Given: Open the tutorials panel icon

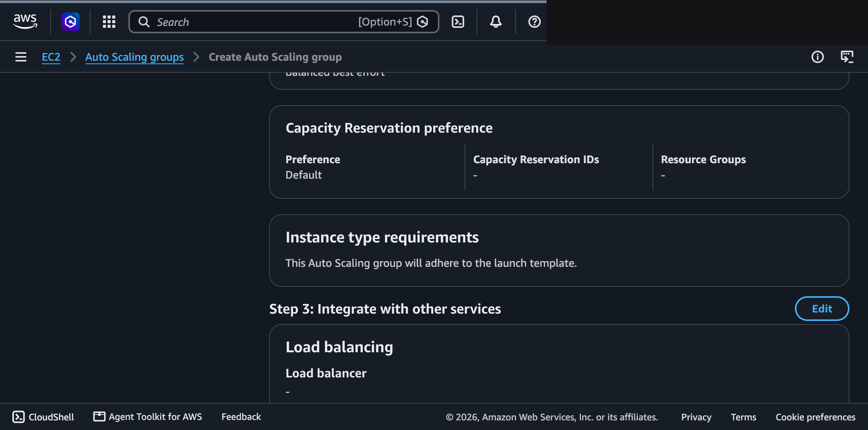Looking at the screenshot, I should click(847, 57).
